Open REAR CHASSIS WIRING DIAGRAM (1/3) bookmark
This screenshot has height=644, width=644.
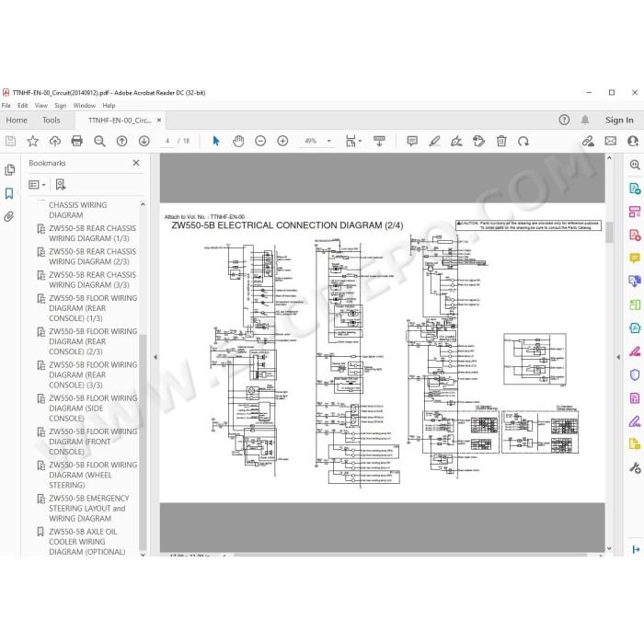(92, 234)
